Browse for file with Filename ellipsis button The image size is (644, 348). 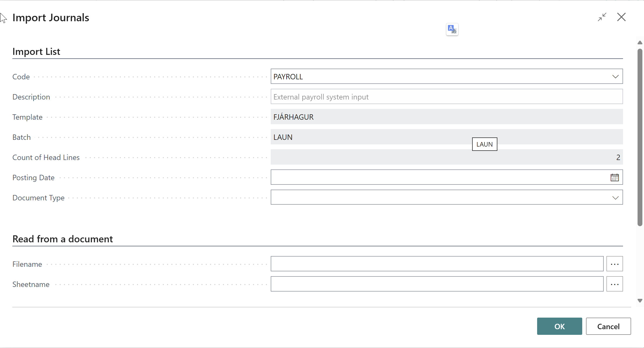pos(614,264)
